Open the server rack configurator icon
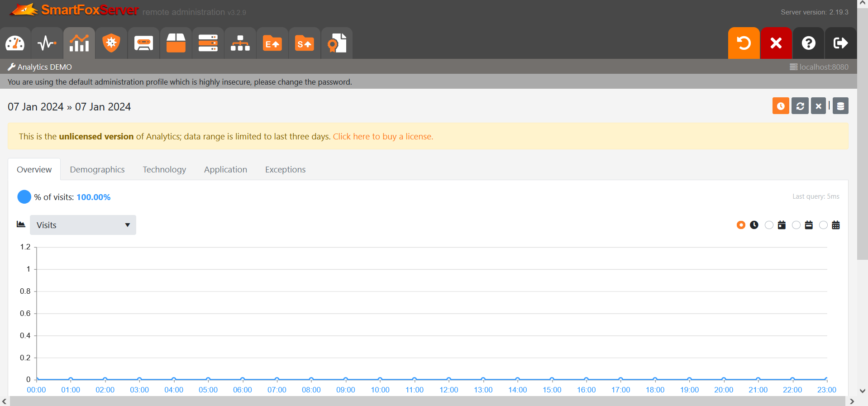This screenshot has height=406, width=868. coord(208,43)
